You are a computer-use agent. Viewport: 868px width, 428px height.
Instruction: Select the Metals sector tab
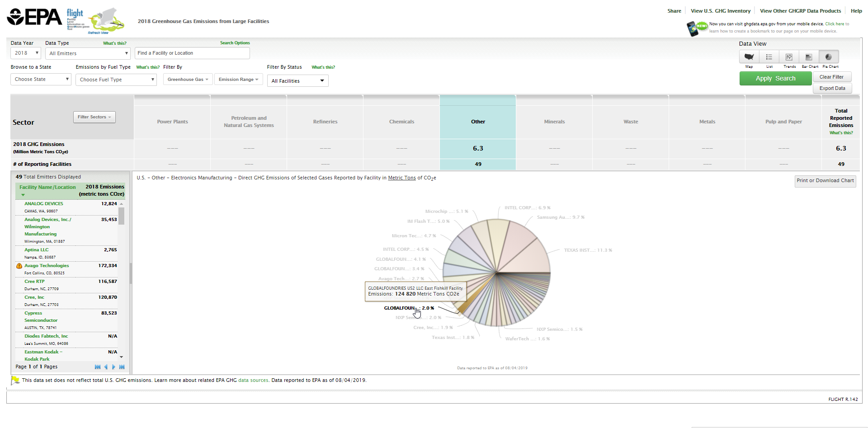pos(707,122)
